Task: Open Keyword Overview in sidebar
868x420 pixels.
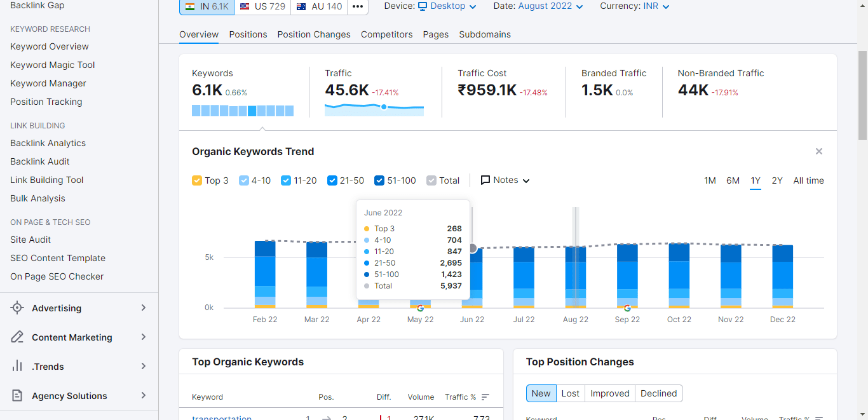Action: (x=50, y=46)
